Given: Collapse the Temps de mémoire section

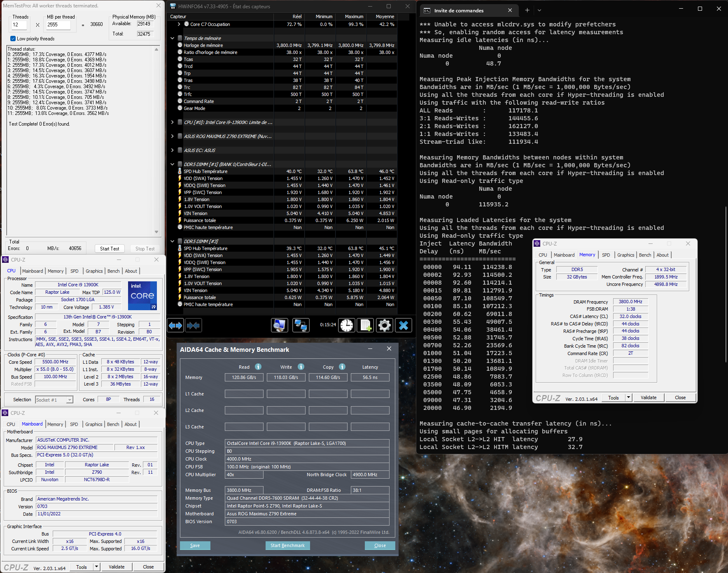Looking at the screenshot, I should pos(173,38).
